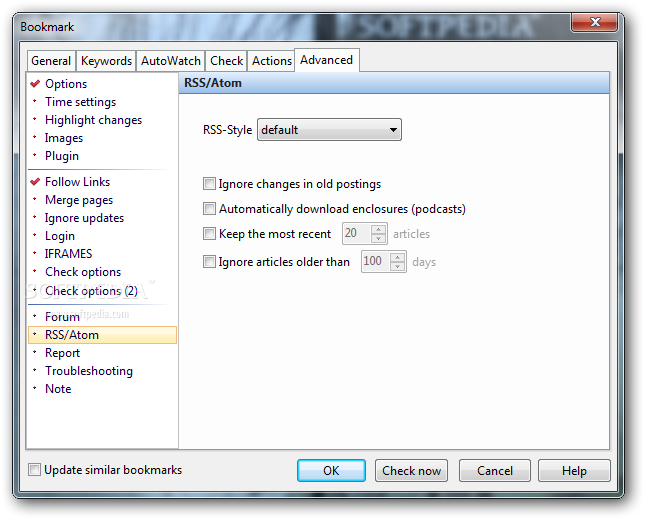Open the Report settings page
The height and width of the screenshot is (519, 645).
tap(62, 353)
